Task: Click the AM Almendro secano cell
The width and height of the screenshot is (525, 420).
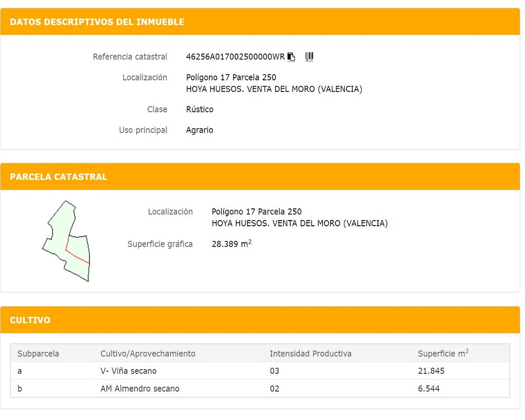Action: point(140,389)
